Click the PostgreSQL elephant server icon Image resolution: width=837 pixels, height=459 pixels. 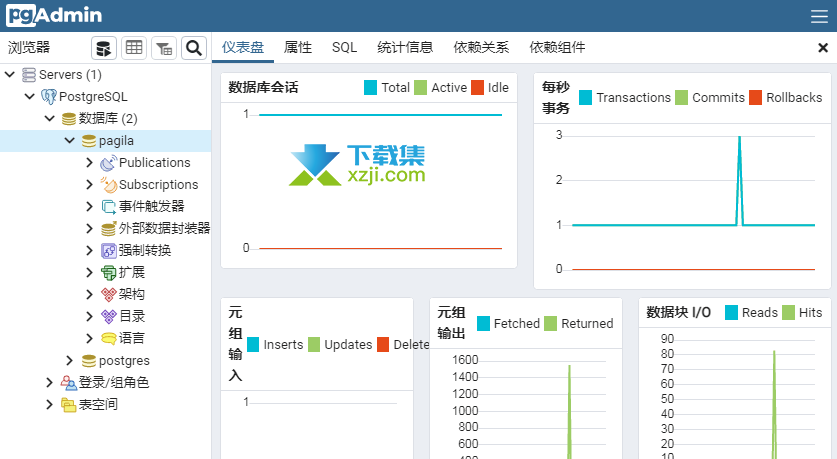click(x=49, y=97)
